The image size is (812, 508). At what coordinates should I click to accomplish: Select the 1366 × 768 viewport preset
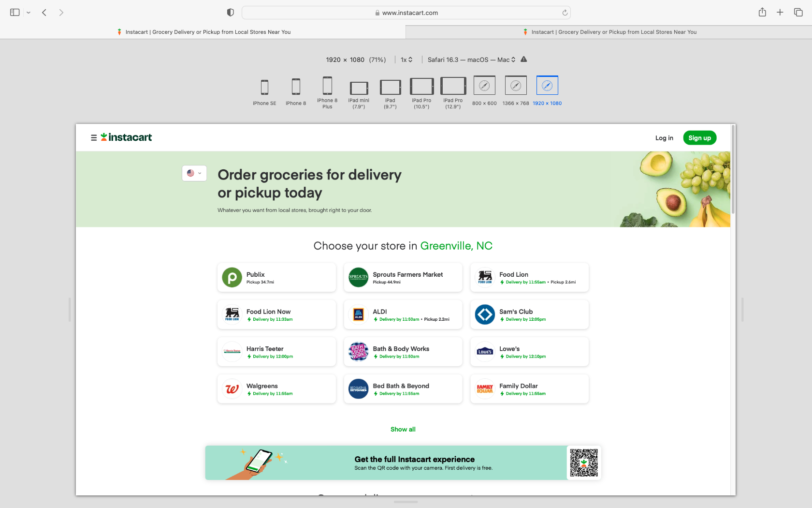tap(516, 91)
